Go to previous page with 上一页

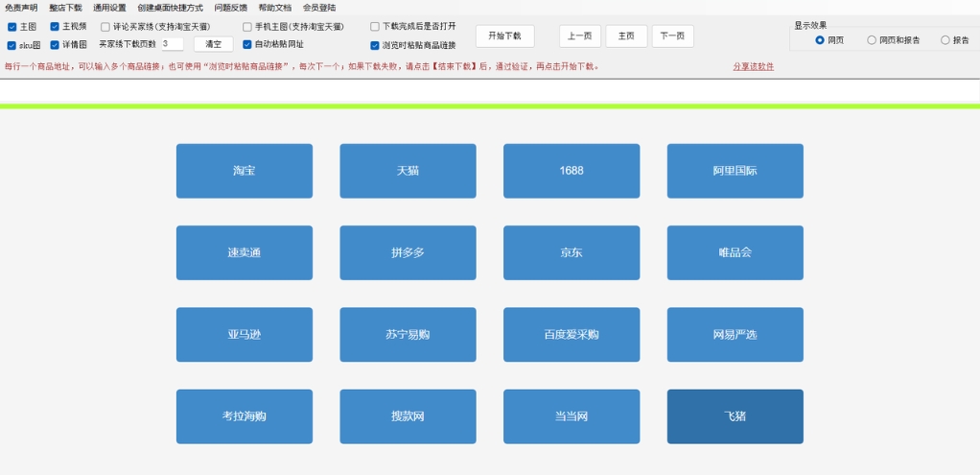tap(580, 36)
